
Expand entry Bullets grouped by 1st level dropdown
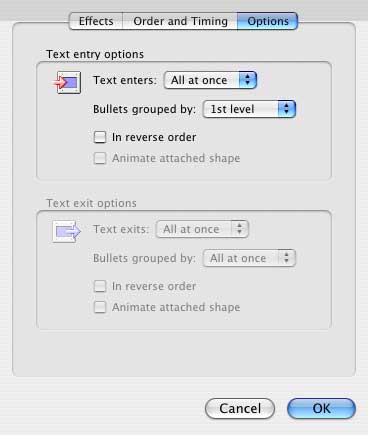[249, 109]
